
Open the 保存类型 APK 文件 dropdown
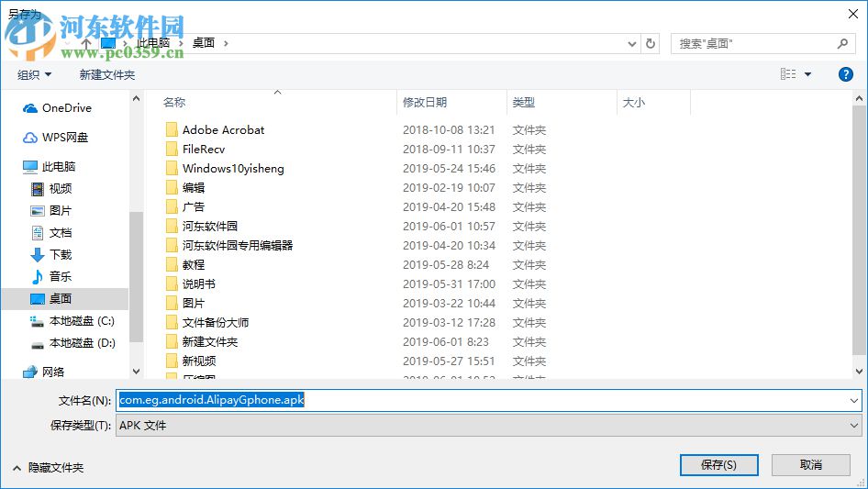tap(489, 426)
